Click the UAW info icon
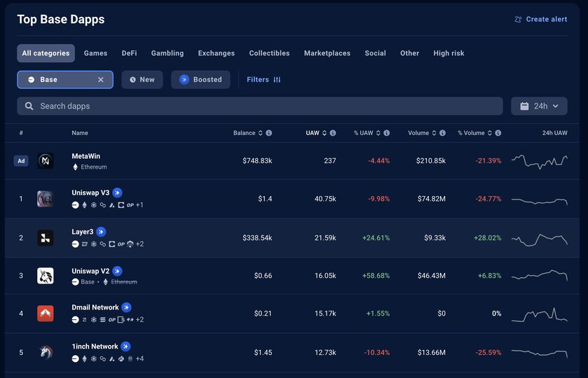 click(333, 133)
